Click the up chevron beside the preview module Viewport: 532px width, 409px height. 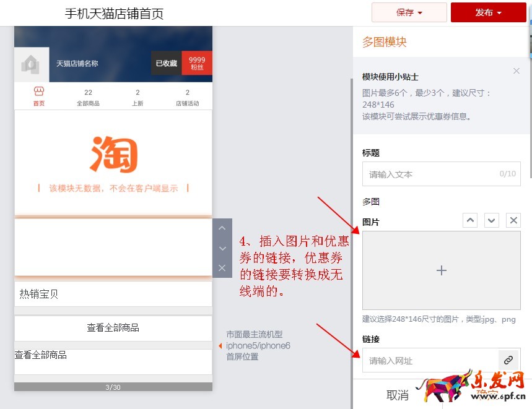pyautogui.click(x=222, y=228)
